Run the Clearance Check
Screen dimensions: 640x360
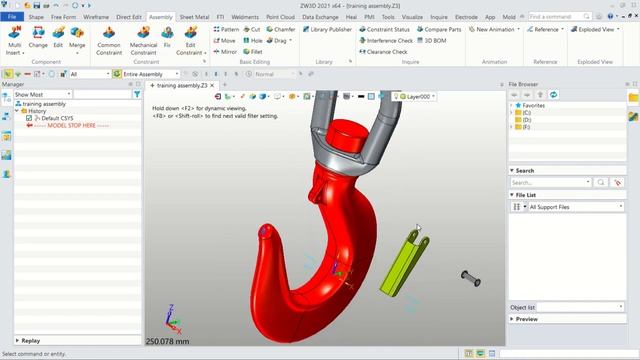point(383,52)
